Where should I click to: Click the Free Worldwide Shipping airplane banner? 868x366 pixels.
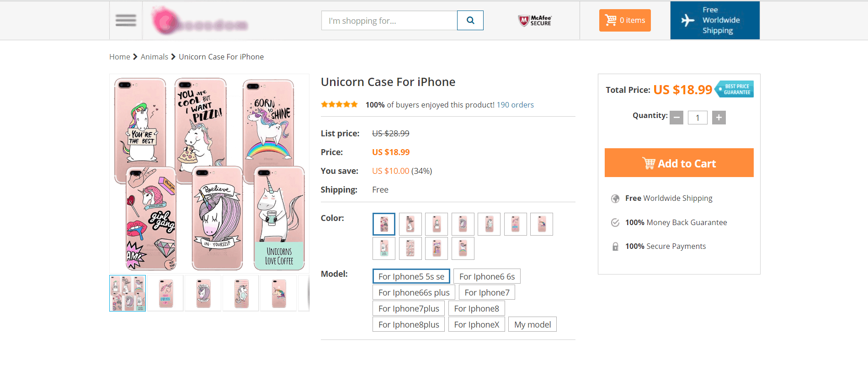pyautogui.click(x=715, y=21)
